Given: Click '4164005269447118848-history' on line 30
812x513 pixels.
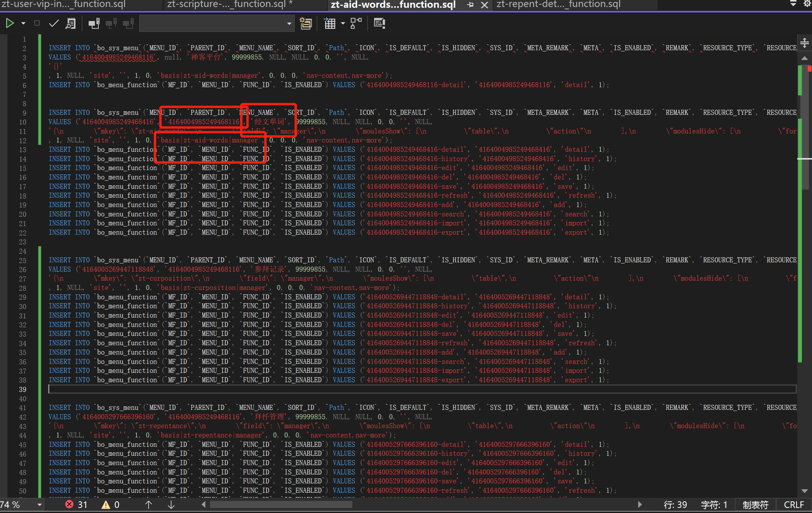Looking at the screenshot, I should 417,306.
